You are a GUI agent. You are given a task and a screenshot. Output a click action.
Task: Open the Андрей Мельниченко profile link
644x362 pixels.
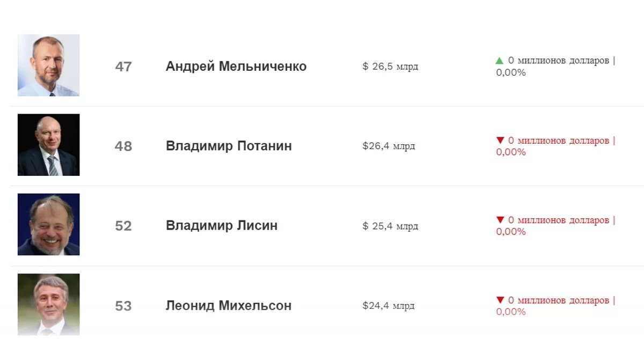tap(236, 67)
